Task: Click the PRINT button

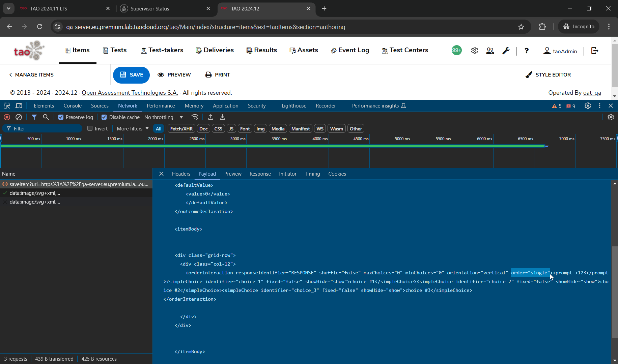Action: point(218,75)
